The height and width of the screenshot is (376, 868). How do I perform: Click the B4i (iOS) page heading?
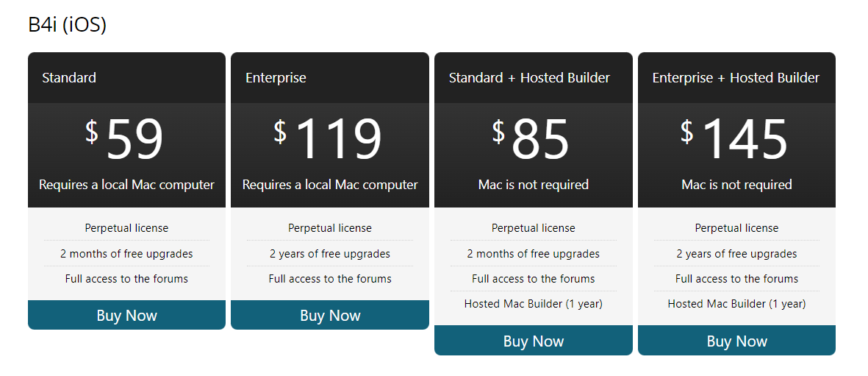pos(68,25)
